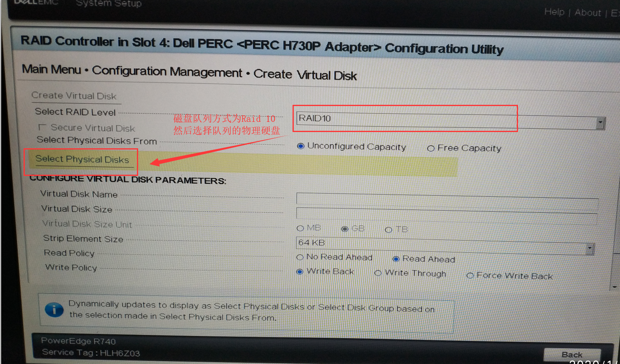Select Force Write Back policy
Image resolution: width=620 pixels, height=364 pixels.
coord(470,275)
